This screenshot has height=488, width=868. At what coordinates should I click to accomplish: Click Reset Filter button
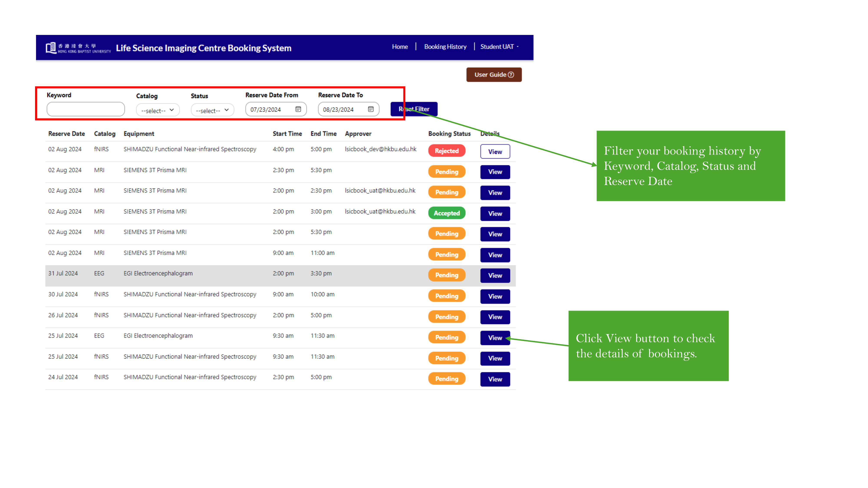click(416, 109)
